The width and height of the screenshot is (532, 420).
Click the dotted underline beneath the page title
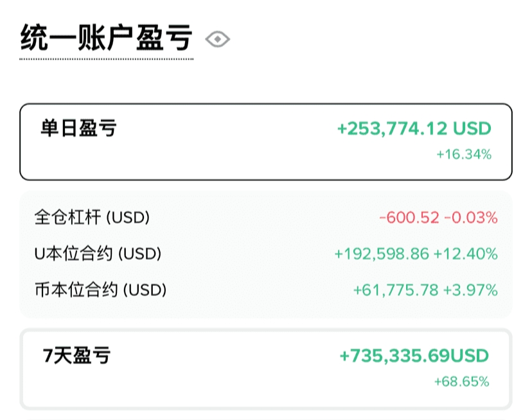(106, 59)
